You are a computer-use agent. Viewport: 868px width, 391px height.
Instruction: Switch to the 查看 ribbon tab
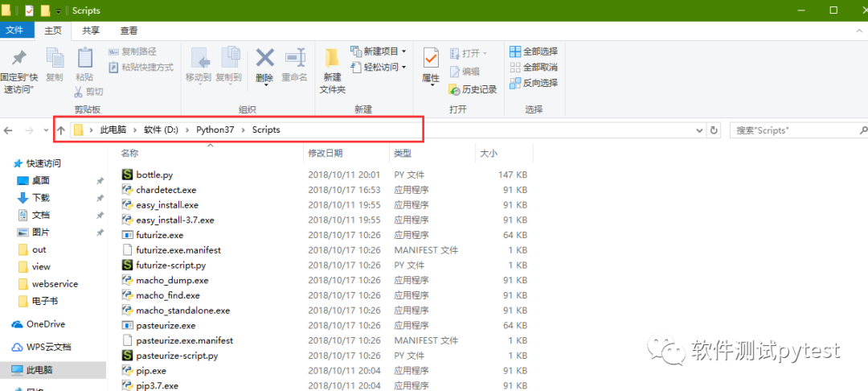pyautogui.click(x=129, y=31)
